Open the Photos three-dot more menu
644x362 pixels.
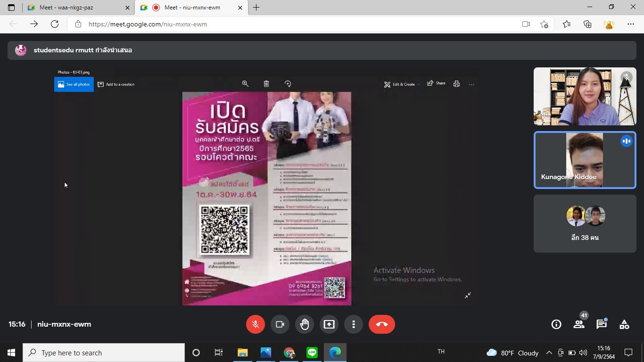(471, 84)
